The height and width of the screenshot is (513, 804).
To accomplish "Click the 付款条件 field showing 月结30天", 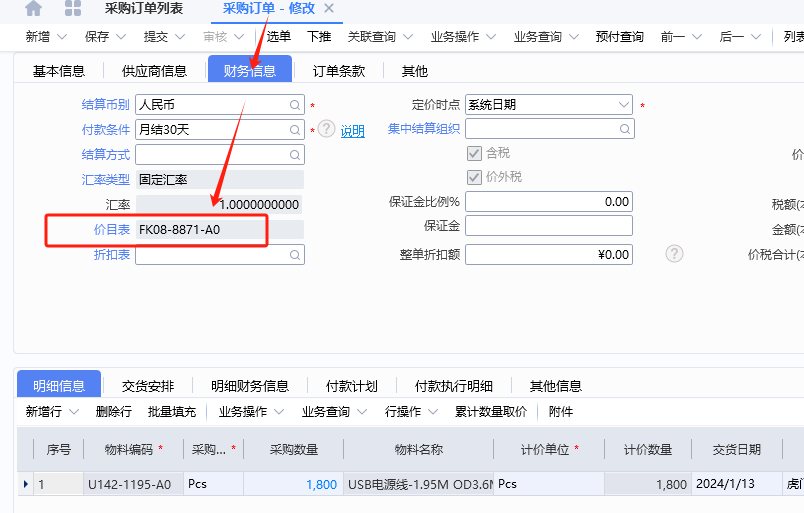I will (x=220, y=130).
